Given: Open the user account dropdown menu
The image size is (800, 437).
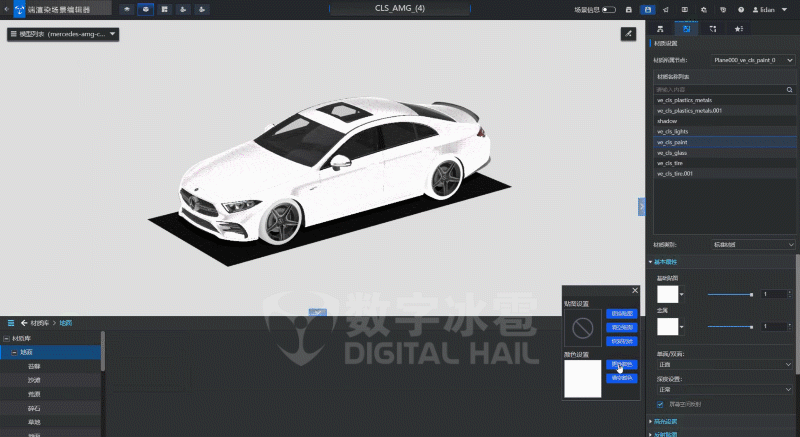Looking at the screenshot, I should (770, 10).
